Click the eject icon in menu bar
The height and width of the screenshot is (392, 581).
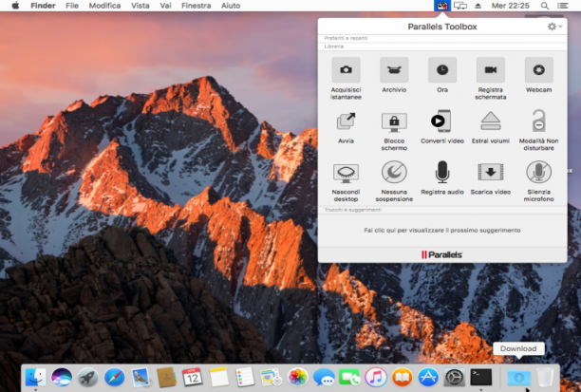pos(478,6)
